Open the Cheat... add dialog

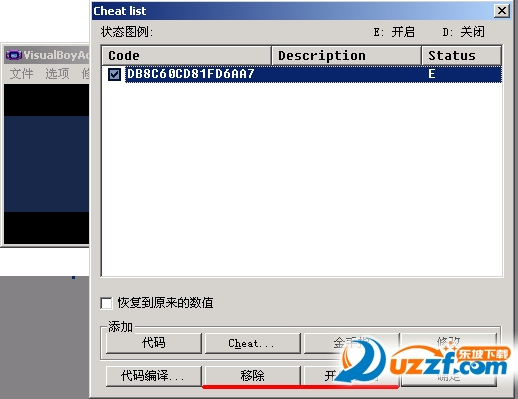click(252, 343)
